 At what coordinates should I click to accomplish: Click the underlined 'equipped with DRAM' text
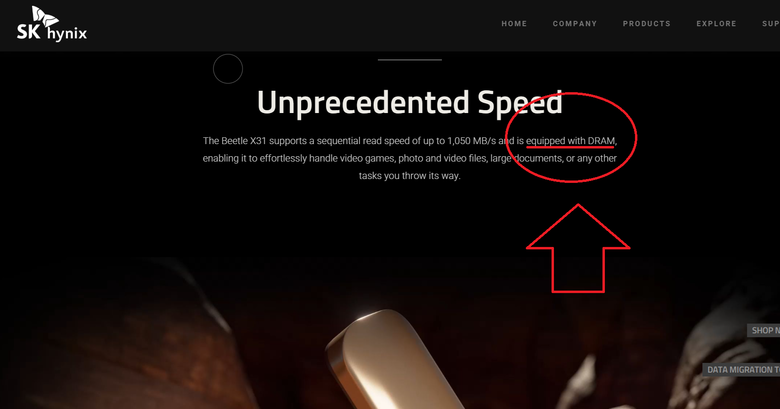click(x=570, y=141)
